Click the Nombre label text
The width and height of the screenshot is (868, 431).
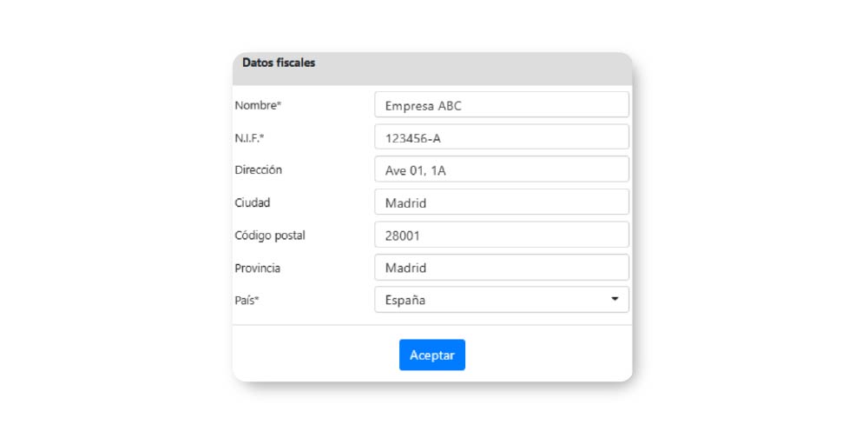tap(255, 105)
